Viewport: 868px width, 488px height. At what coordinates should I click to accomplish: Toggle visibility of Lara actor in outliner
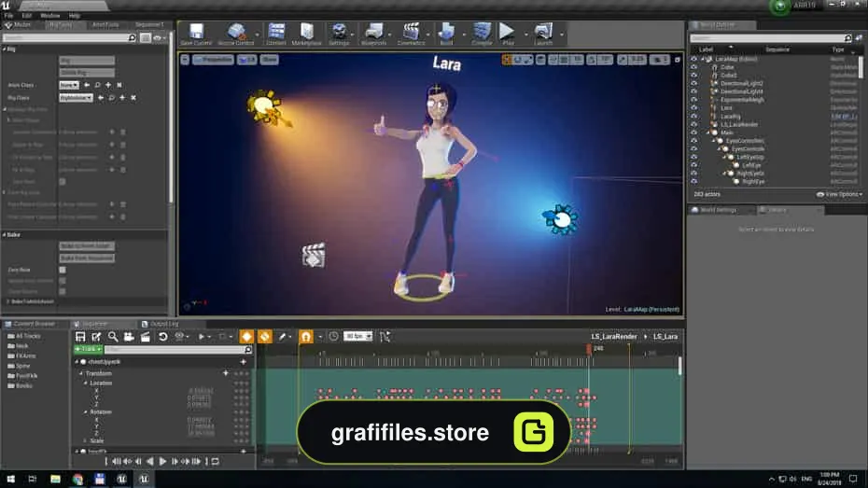pyautogui.click(x=694, y=108)
